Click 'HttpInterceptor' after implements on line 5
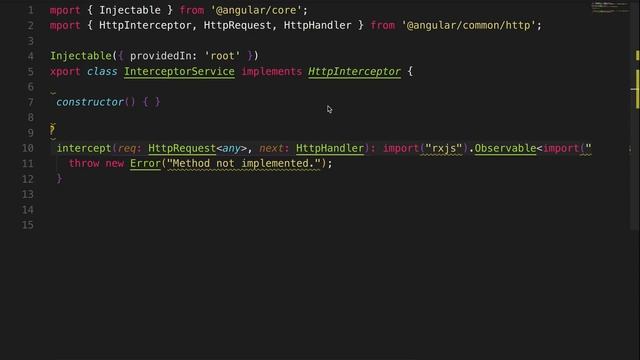Image resolution: width=640 pixels, height=360 pixels. [x=354, y=71]
